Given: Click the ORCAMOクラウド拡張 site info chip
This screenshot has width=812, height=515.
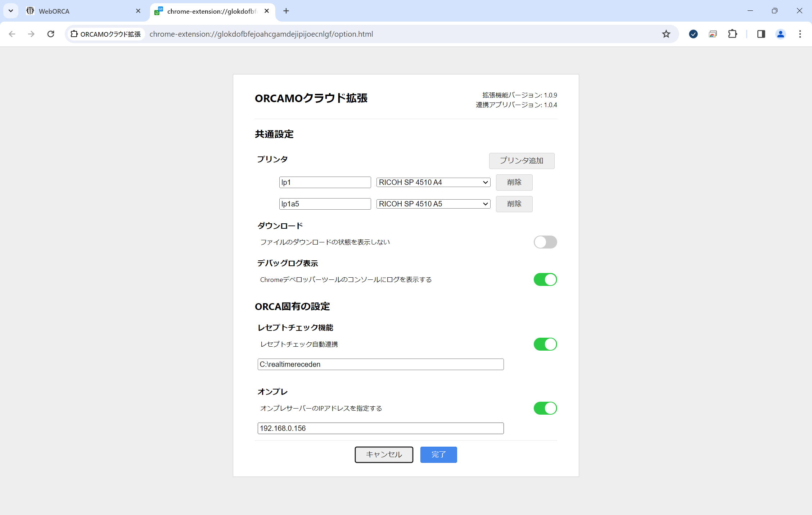Looking at the screenshot, I should coord(106,34).
